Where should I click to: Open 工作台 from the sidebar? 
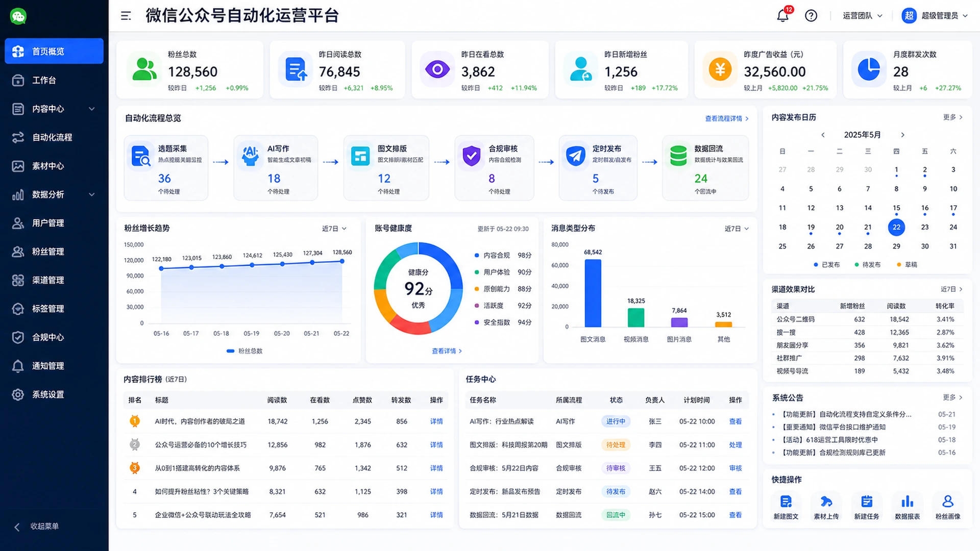[54, 80]
